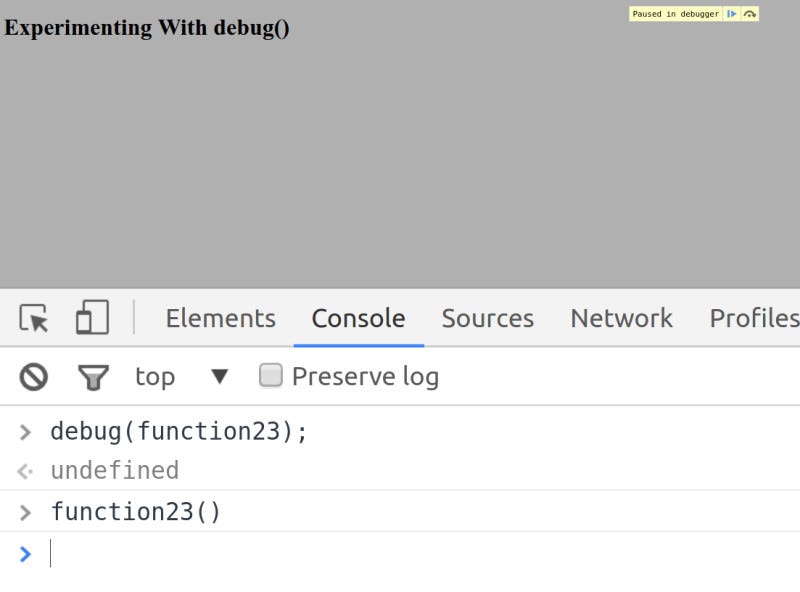Switch to the Elements panel

coord(219,318)
